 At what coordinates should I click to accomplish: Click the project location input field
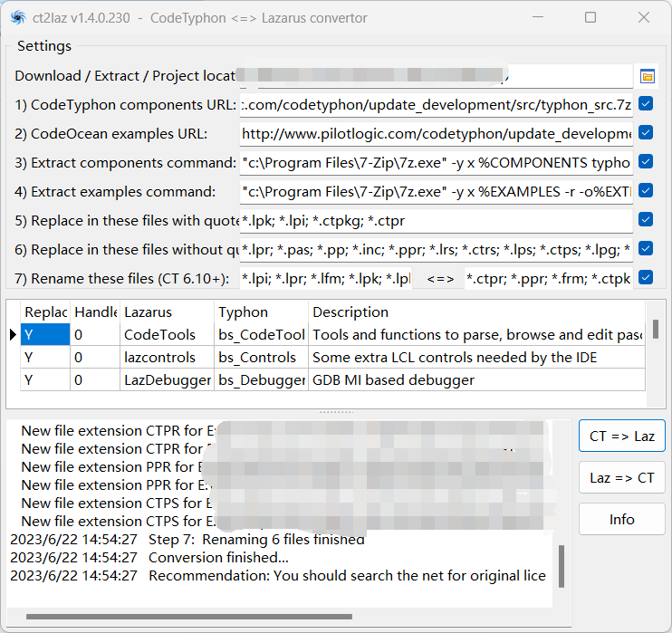436,76
